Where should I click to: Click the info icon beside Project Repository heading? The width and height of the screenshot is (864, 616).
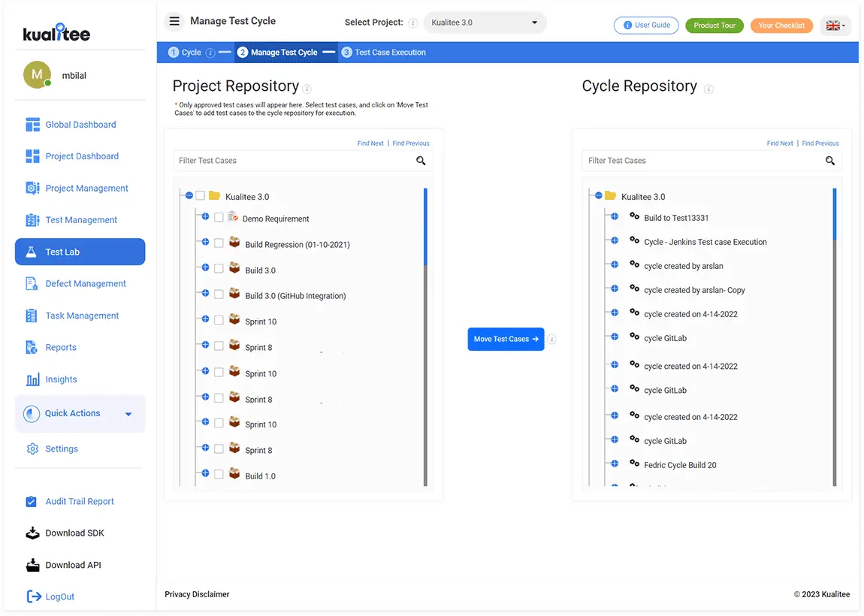(307, 89)
